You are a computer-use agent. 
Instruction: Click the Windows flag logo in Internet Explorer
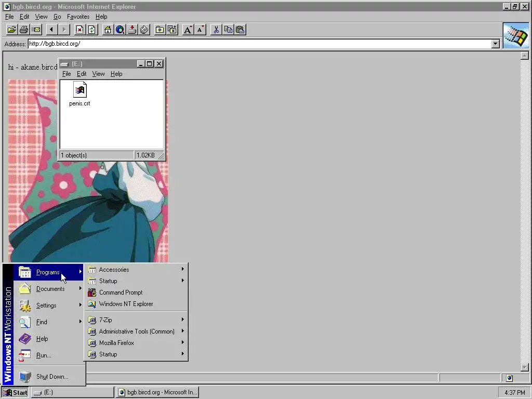tap(516, 36)
